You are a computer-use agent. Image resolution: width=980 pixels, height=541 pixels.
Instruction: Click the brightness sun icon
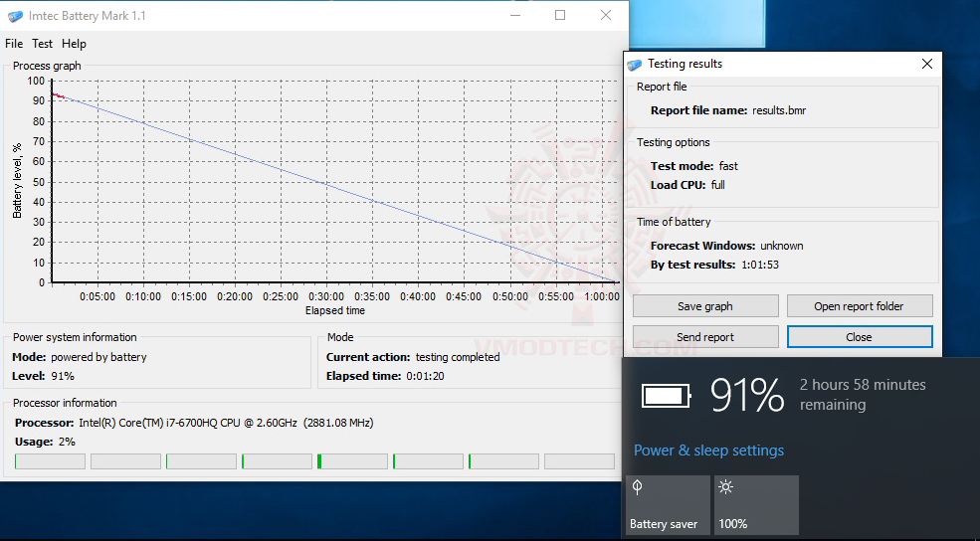[725, 486]
